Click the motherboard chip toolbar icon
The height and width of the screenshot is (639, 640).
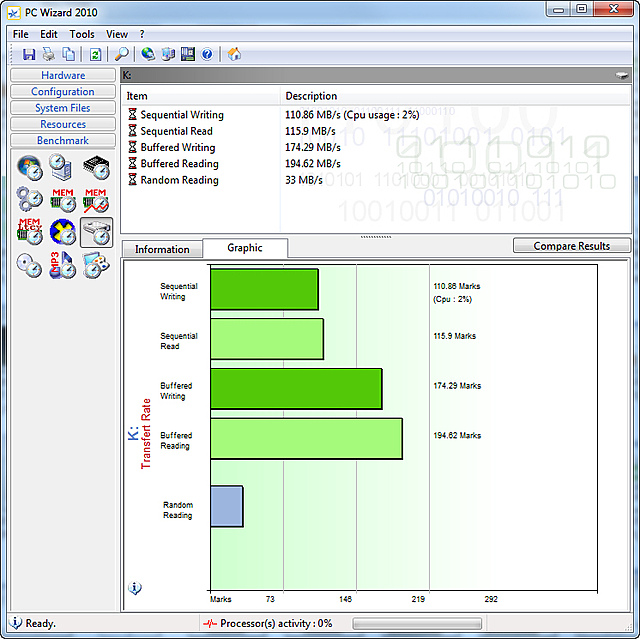point(188,54)
